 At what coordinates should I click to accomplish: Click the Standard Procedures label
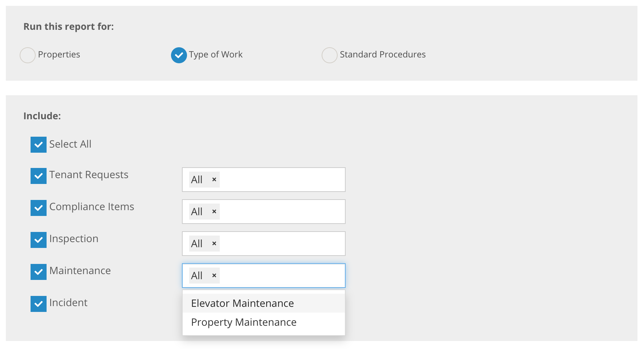(383, 55)
